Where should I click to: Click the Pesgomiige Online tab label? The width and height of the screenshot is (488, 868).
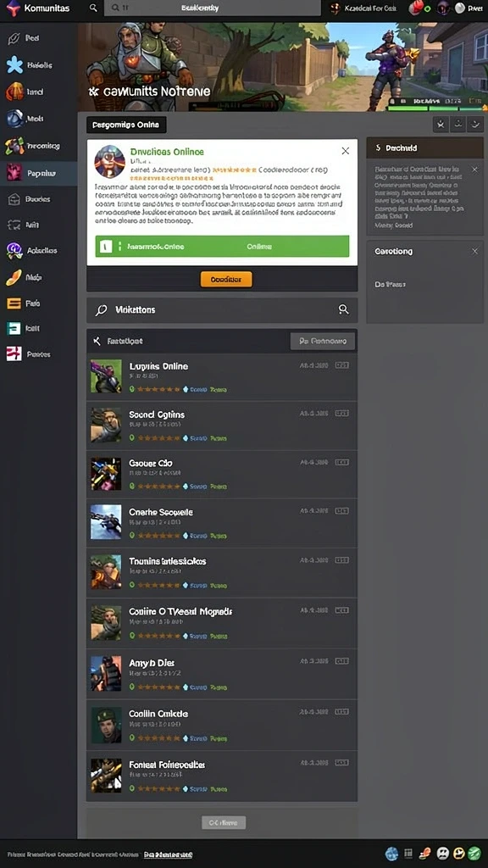tap(127, 125)
